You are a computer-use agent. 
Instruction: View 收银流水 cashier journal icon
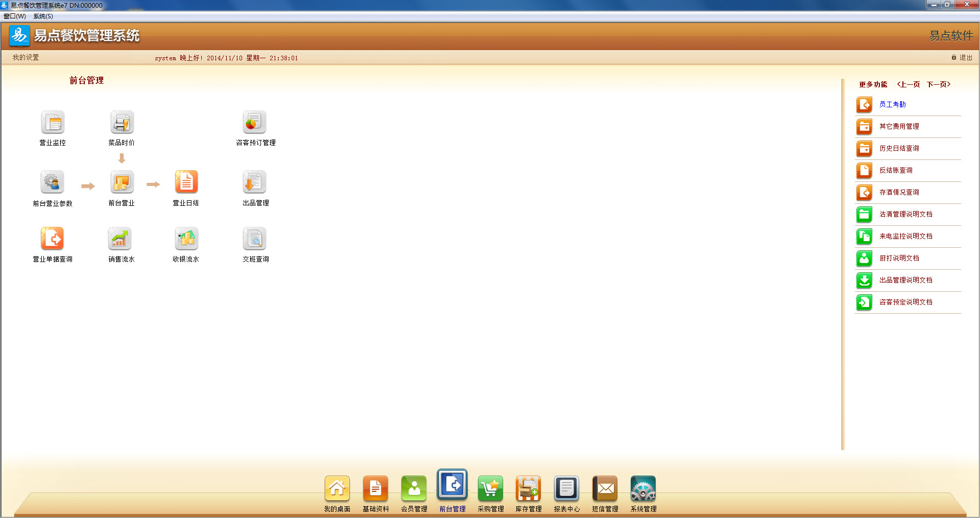[x=186, y=239]
